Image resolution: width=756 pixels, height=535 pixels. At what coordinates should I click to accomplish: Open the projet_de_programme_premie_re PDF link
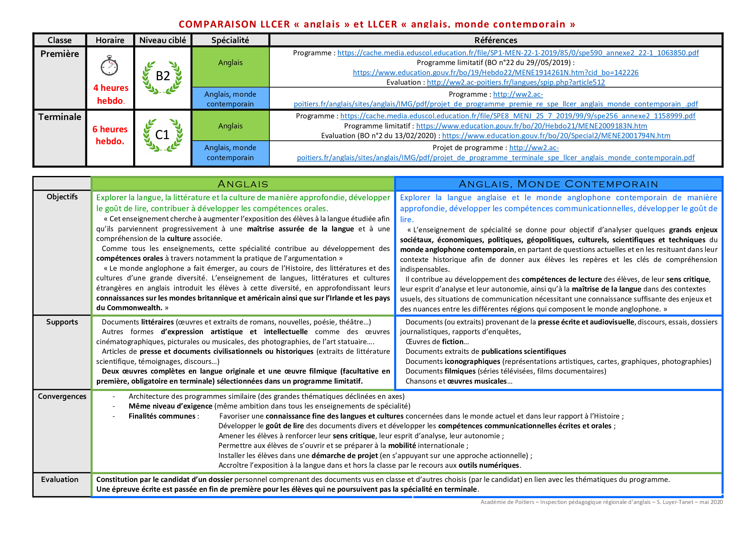[495, 104]
